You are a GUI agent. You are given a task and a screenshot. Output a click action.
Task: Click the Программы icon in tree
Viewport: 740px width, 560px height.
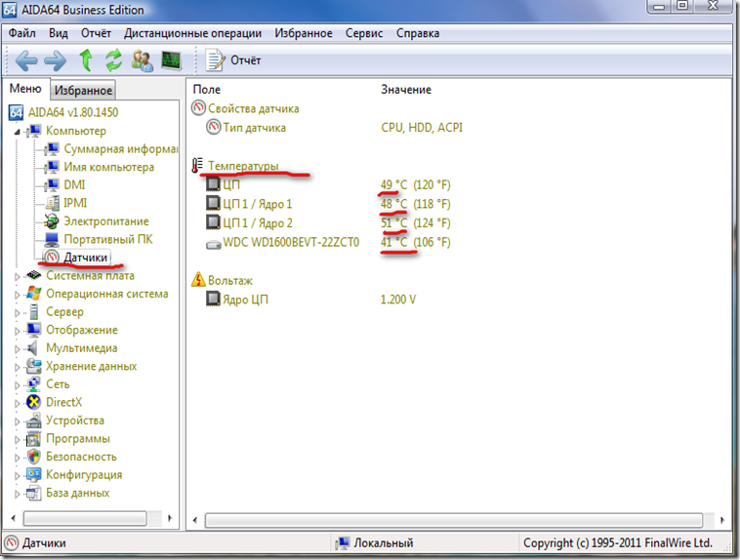[x=33, y=439]
